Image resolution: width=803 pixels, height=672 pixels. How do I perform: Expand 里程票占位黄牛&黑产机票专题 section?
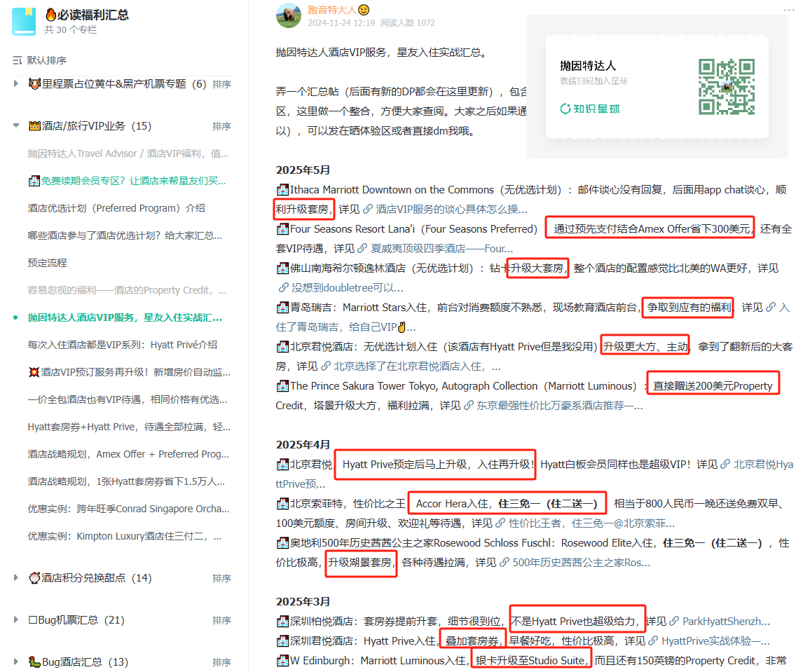(x=16, y=83)
